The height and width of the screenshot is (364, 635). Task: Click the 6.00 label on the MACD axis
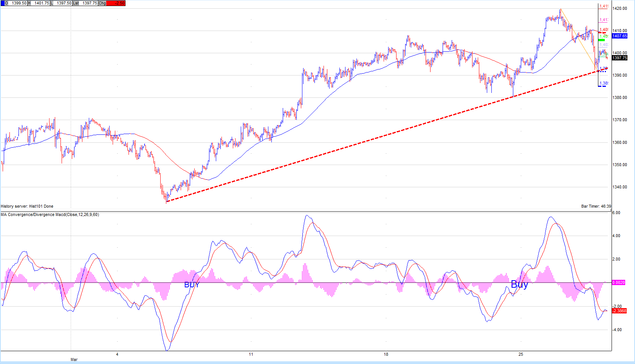(616, 213)
